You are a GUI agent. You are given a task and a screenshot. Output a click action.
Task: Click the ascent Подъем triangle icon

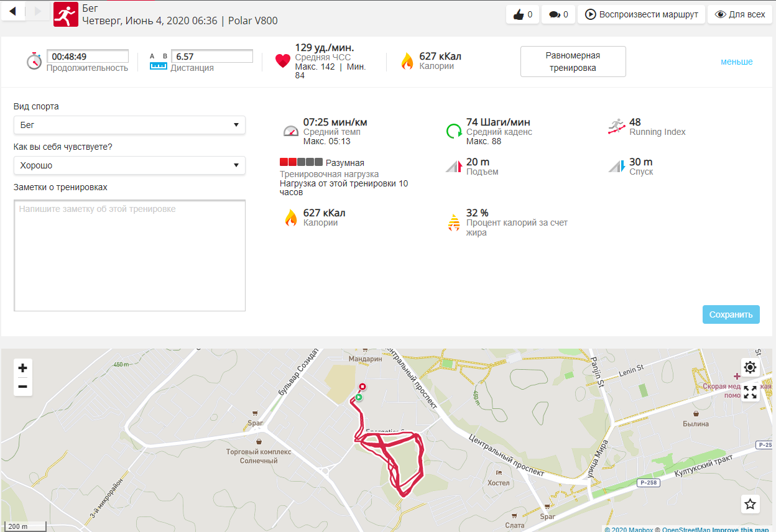coord(453,167)
